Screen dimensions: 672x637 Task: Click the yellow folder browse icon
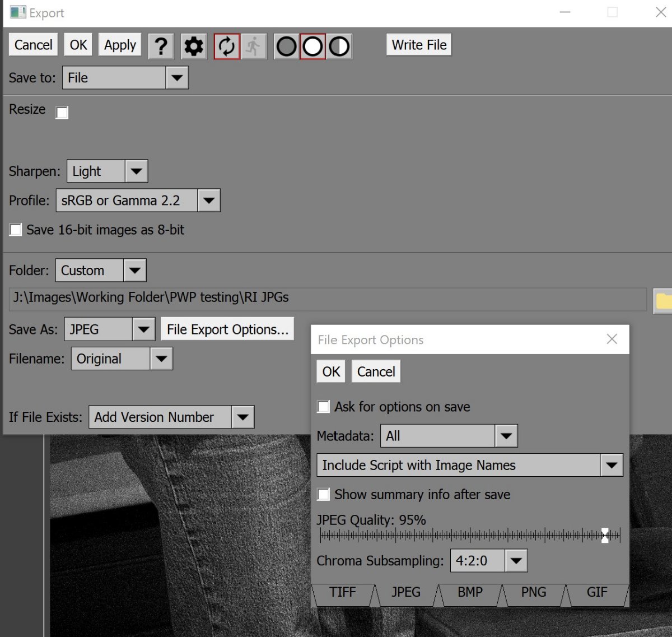[663, 301]
